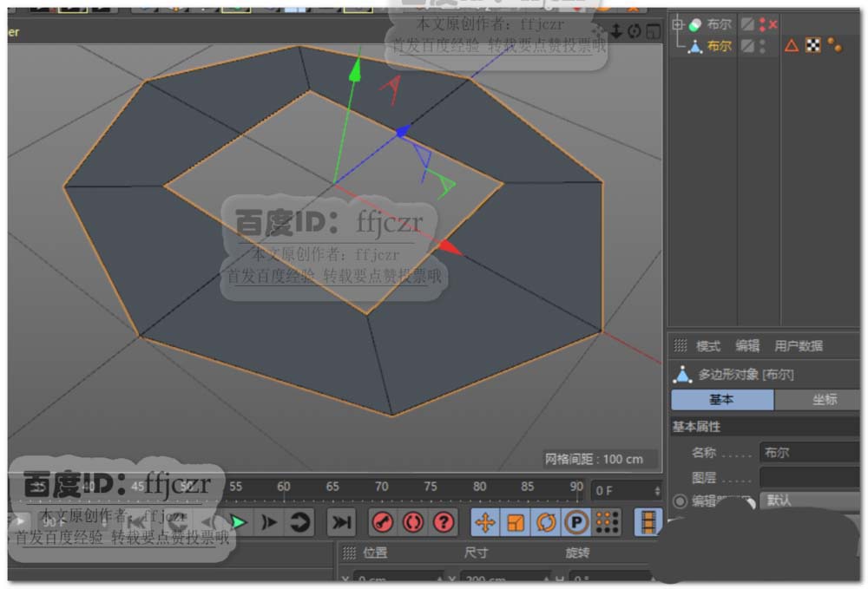The image size is (868, 589).
Task: Click the film strip icon right of timeline tools
Action: click(648, 522)
